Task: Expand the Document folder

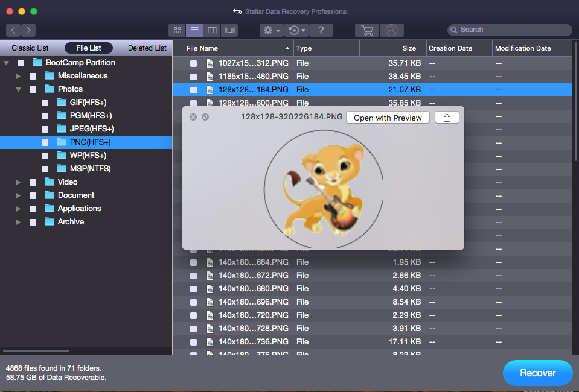Action: pyautogui.click(x=18, y=196)
